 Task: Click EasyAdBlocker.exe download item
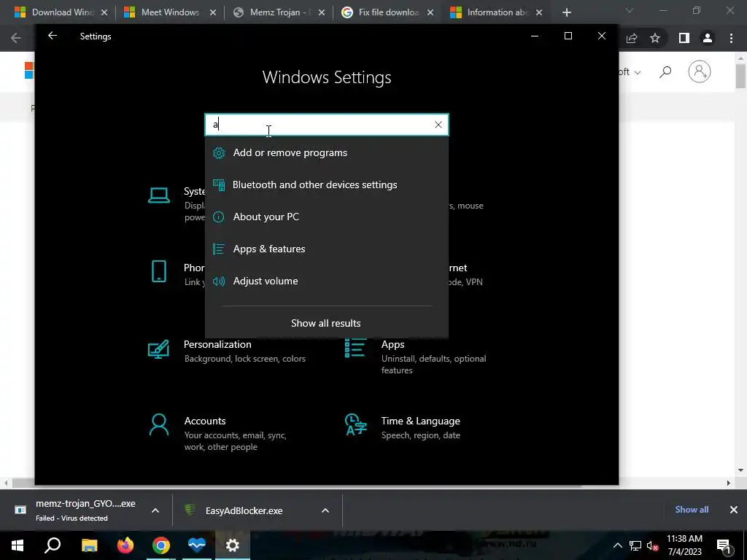pos(244,510)
